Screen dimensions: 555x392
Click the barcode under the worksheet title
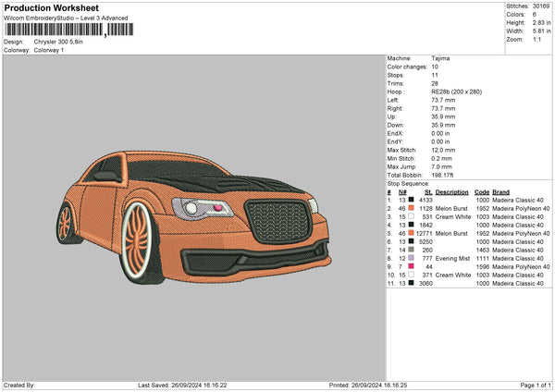click(x=54, y=31)
